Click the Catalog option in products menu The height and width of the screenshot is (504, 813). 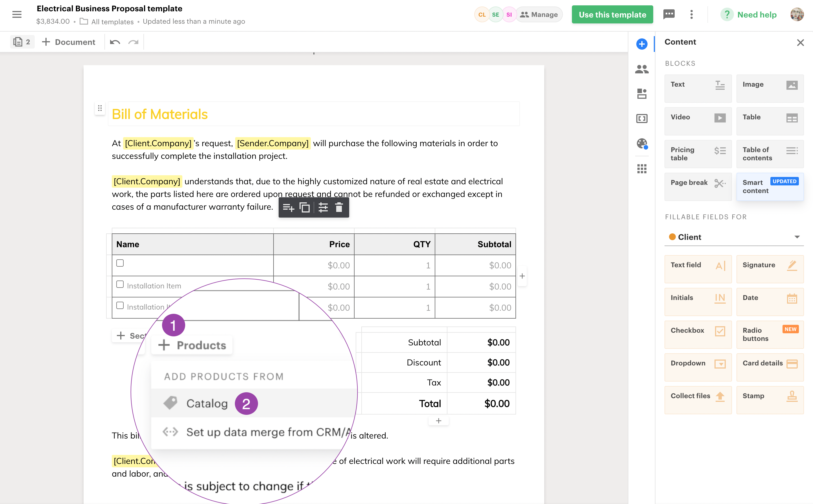pyautogui.click(x=253, y=403)
